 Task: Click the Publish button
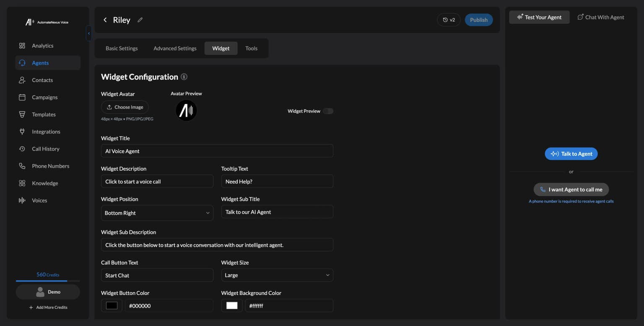[x=479, y=20]
